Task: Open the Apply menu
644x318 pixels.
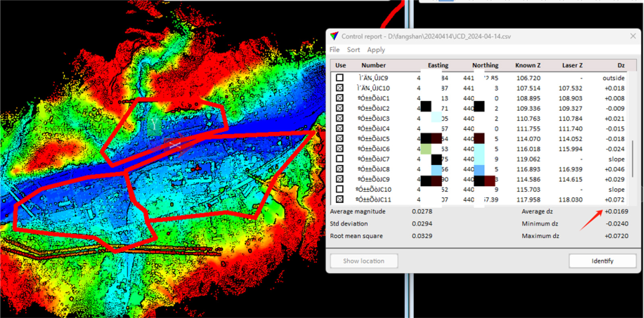Action: point(376,50)
